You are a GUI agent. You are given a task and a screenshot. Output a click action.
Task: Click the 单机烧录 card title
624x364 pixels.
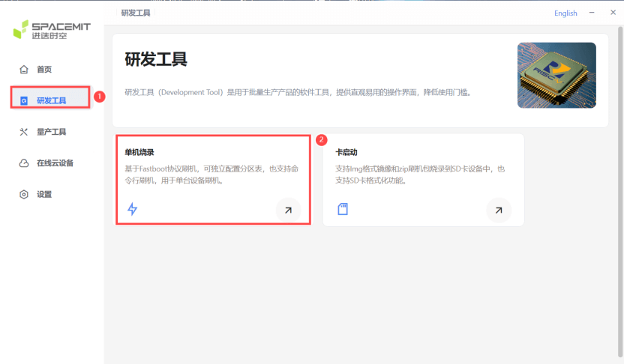coord(139,152)
